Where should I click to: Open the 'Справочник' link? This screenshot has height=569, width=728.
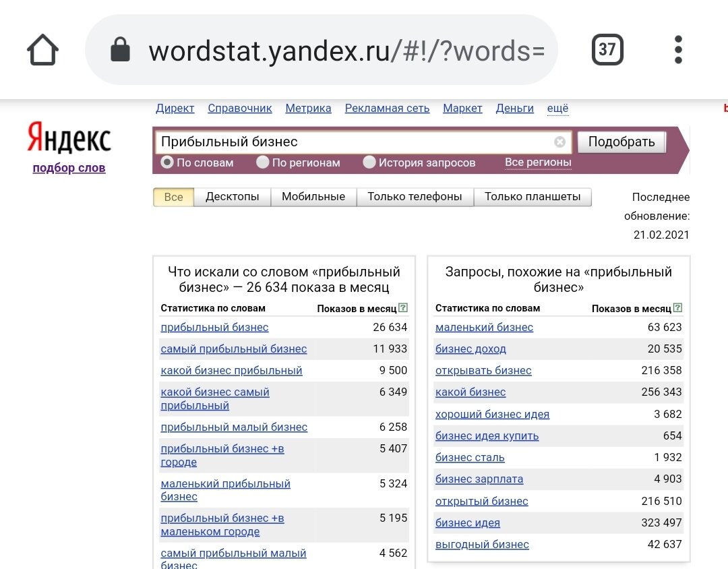(239, 109)
